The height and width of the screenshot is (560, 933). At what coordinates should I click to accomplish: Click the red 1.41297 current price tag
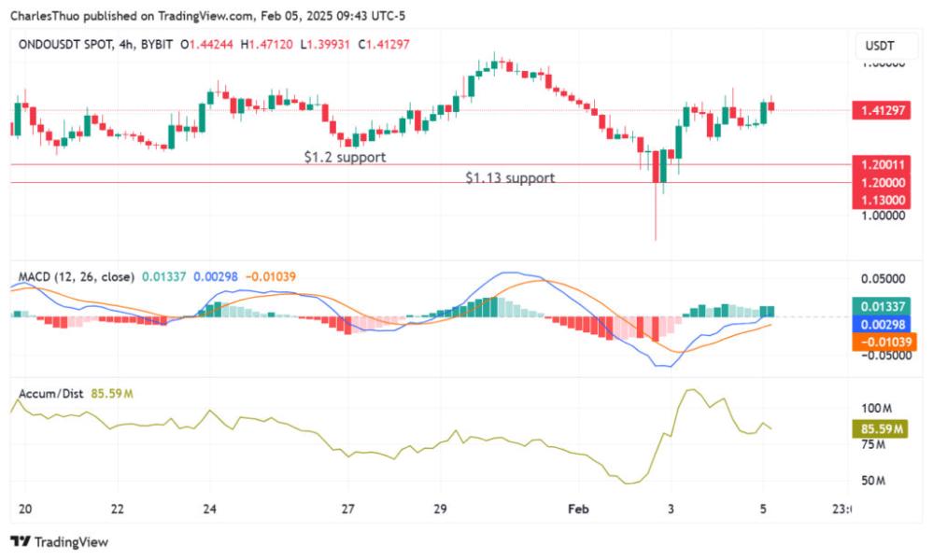pos(882,110)
